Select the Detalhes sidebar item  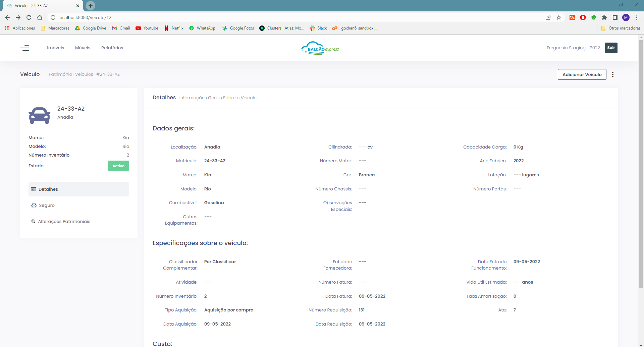(79, 189)
